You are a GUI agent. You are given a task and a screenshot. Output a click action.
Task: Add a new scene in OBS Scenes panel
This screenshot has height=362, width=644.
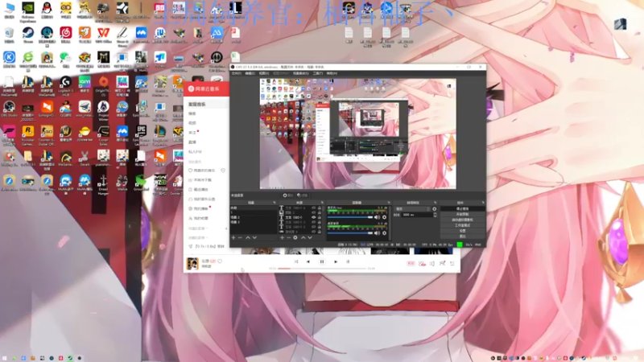[233, 237]
